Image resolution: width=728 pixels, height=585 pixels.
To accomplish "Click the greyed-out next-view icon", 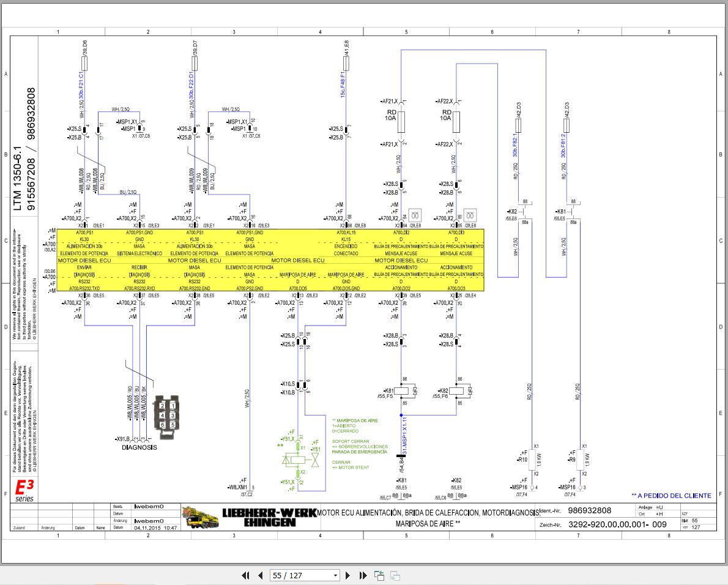I will pos(395,576).
